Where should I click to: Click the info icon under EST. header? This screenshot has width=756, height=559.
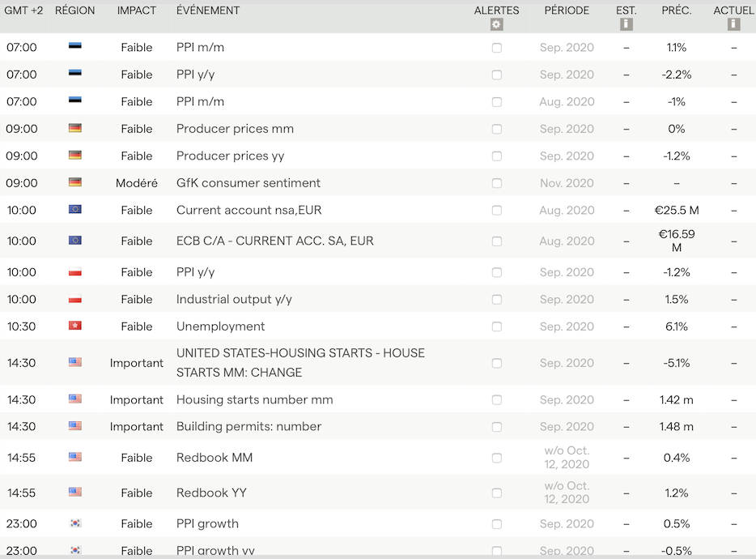(x=626, y=24)
